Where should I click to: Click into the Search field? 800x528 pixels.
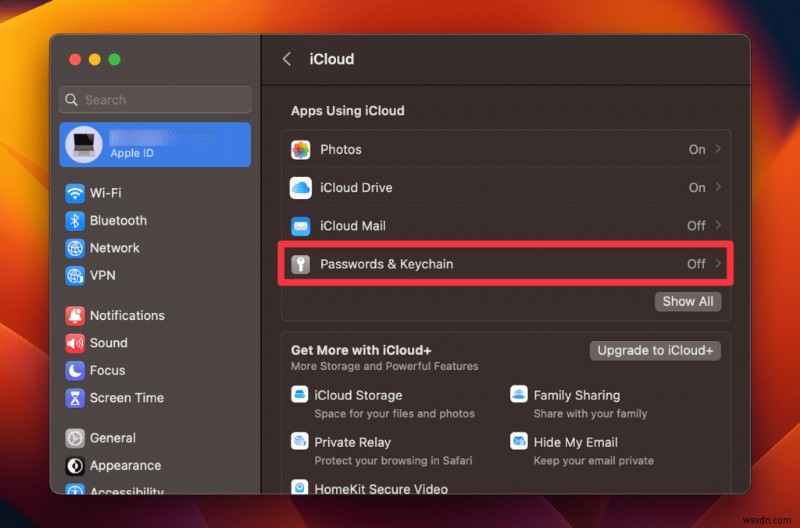click(155, 100)
